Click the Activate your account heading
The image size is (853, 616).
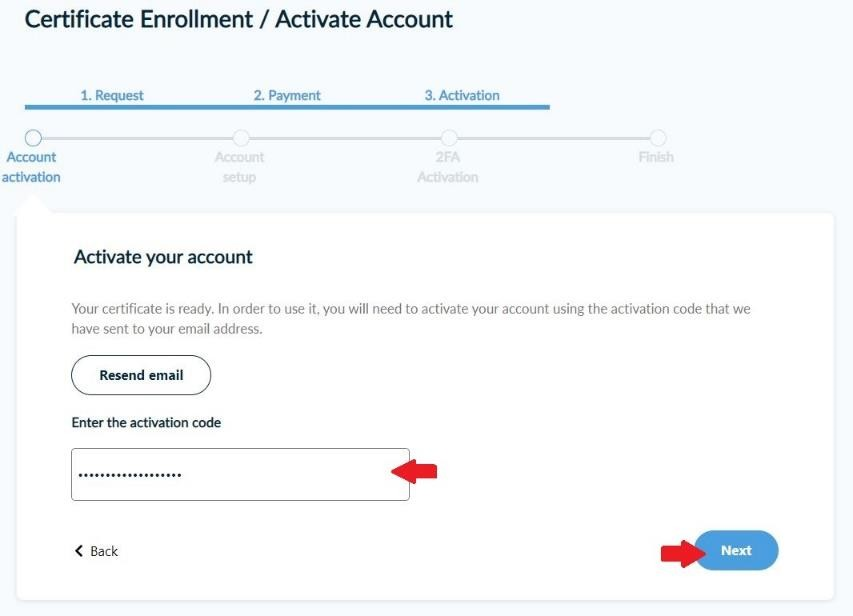pyautogui.click(x=163, y=257)
